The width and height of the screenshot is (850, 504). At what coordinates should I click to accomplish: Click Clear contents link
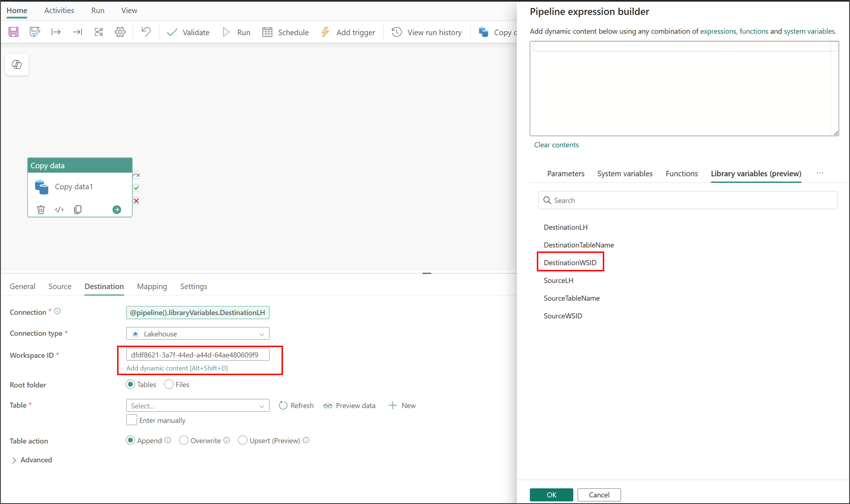[x=556, y=145]
